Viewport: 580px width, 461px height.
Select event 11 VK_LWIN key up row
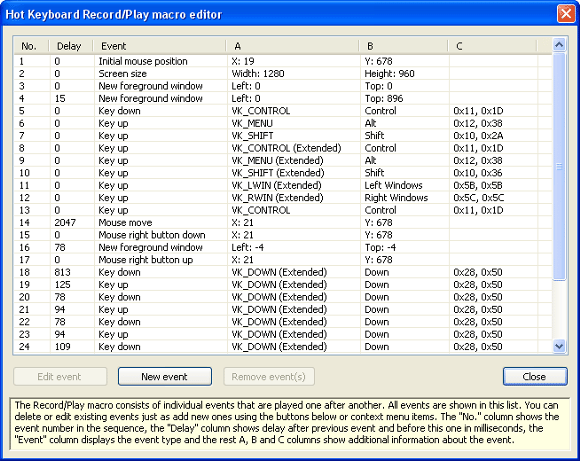283,185
